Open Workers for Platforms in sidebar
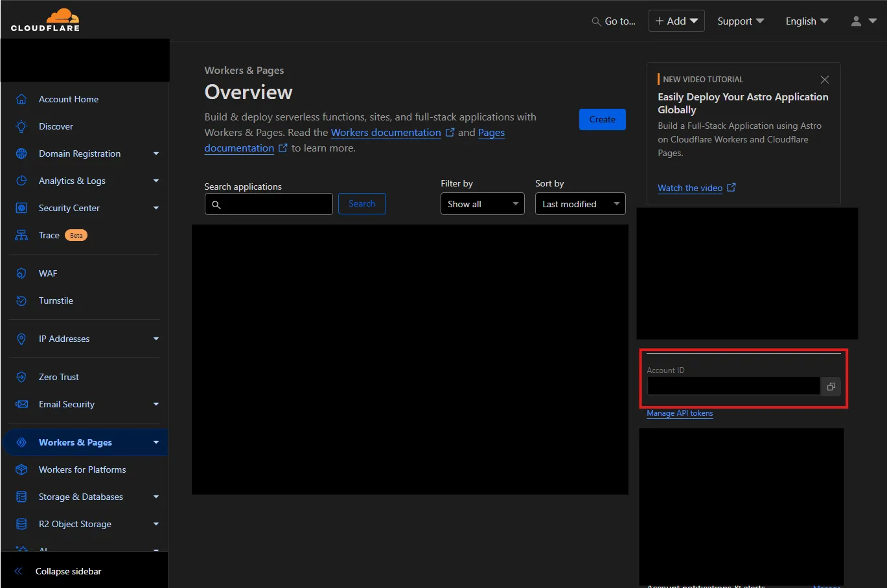The image size is (887, 588). (x=82, y=469)
